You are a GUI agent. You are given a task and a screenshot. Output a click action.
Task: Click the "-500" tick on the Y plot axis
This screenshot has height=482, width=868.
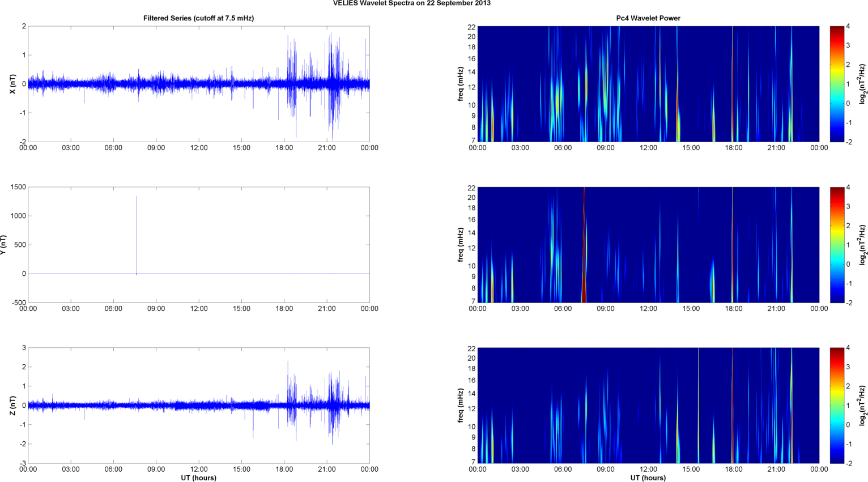18,303
